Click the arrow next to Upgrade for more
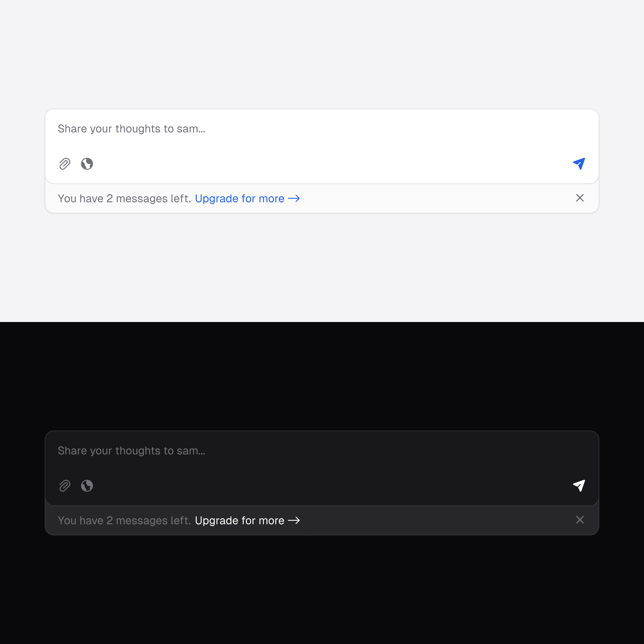Viewport: 644px width, 644px height. (295, 198)
